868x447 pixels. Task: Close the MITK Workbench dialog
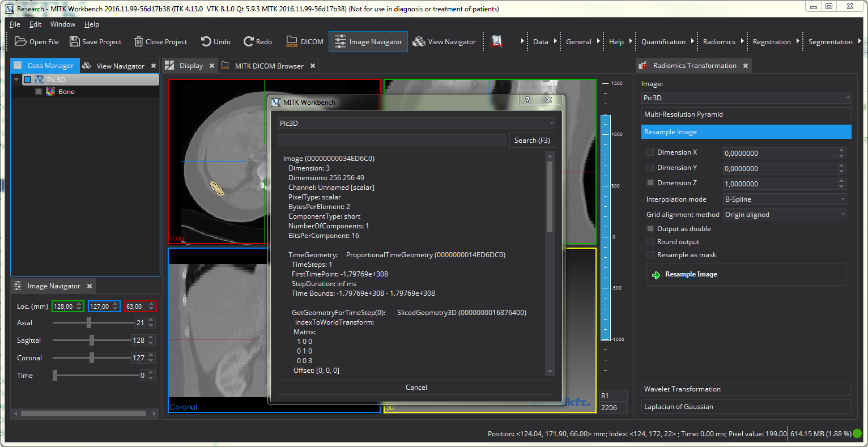coord(548,100)
